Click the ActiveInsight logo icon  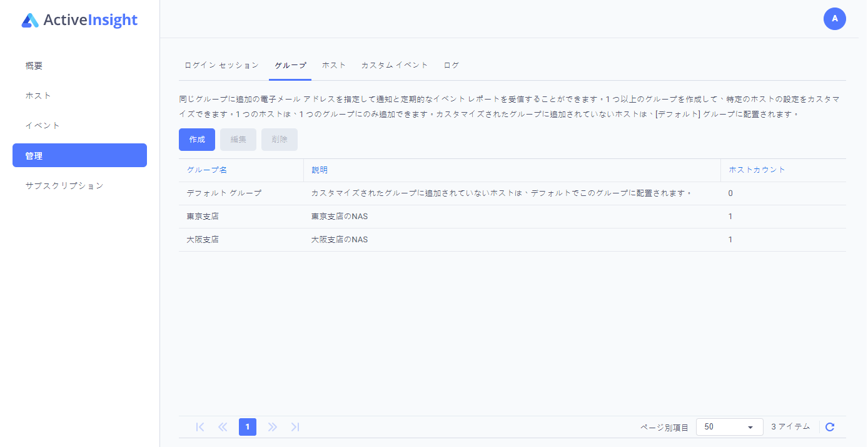(x=30, y=21)
